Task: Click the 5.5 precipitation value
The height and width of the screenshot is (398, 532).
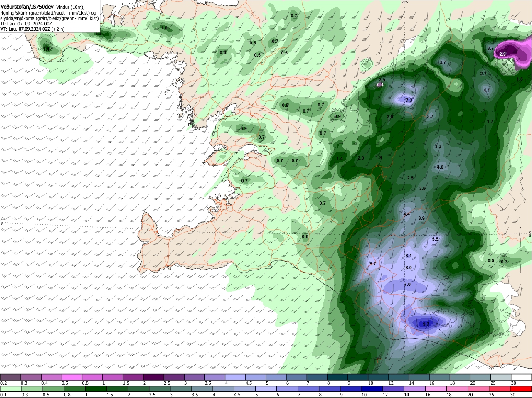Action: tap(435, 239)
